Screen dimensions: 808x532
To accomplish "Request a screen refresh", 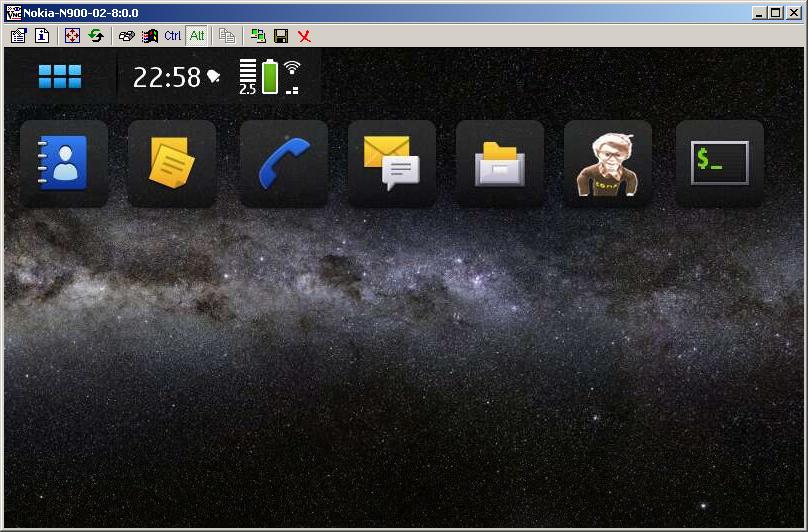I will coord(96,36).
